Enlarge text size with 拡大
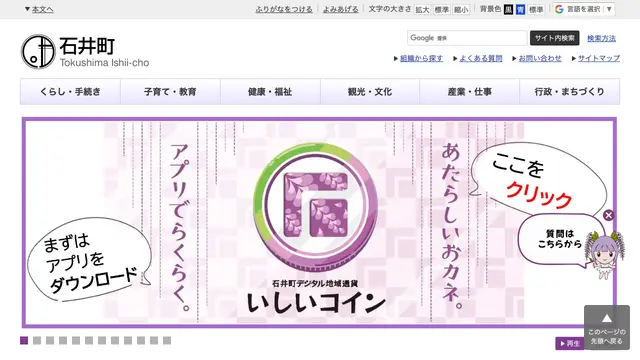The width and height of the screenshot is (640, 360). [x=422, y=9]
